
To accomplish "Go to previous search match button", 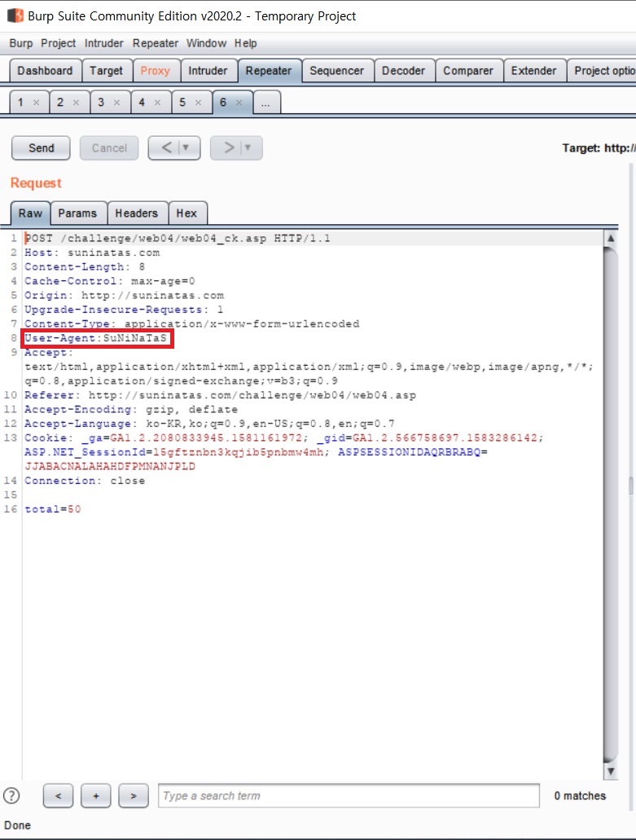I will (x=58, y=795).
